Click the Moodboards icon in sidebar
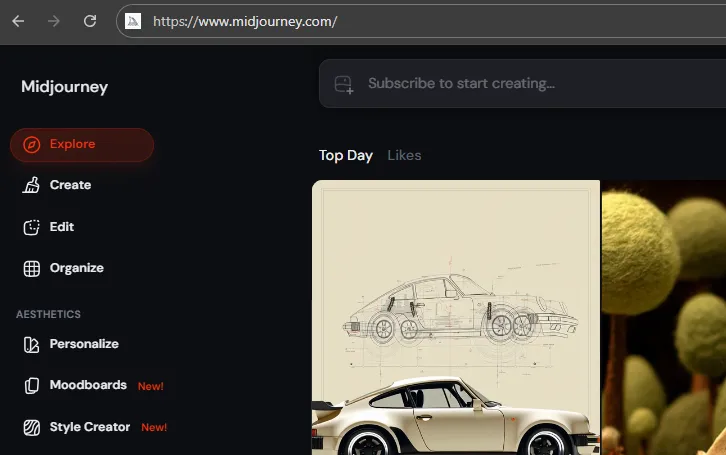The width and height of the screenshot is (726, 455). pyautogui.click(x=32, y=385)
